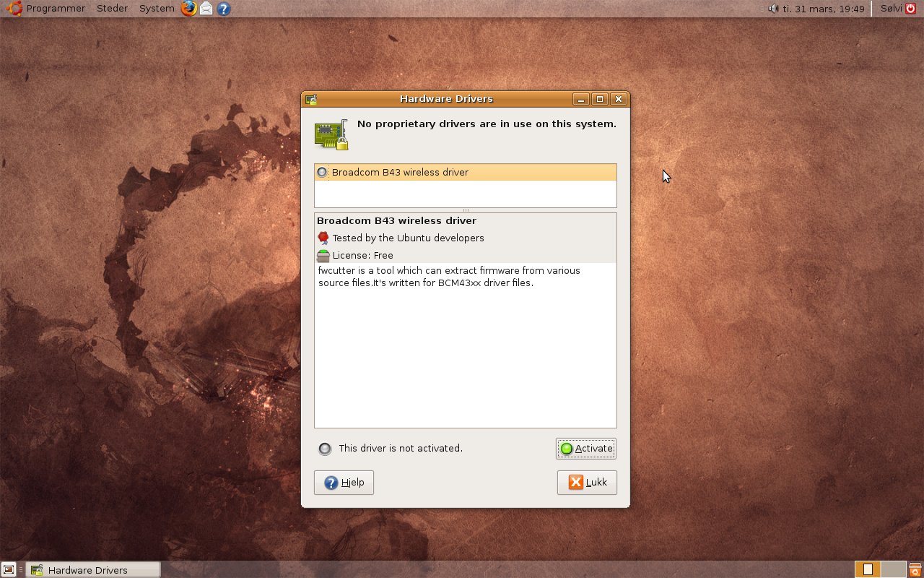The image size is (924, 578).
Task: Click 'No proprietary drivers are in use' heading
Action: [x=487, y=124]
